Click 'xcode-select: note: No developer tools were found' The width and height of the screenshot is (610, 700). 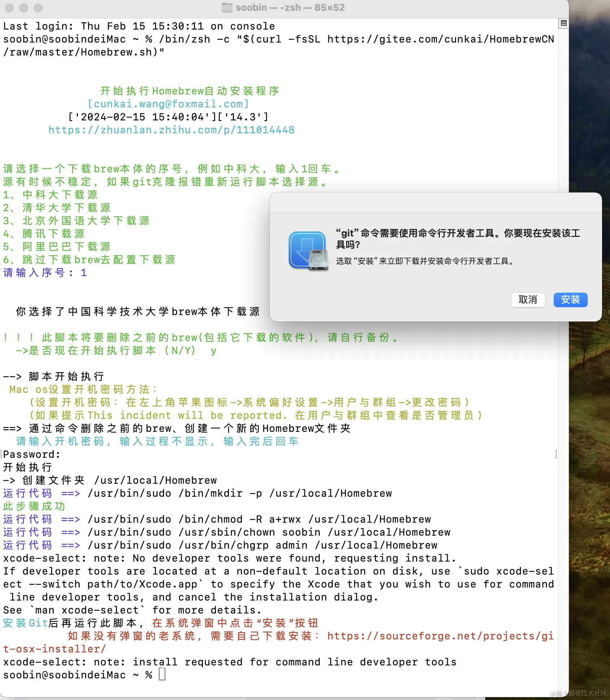[230, 558]
